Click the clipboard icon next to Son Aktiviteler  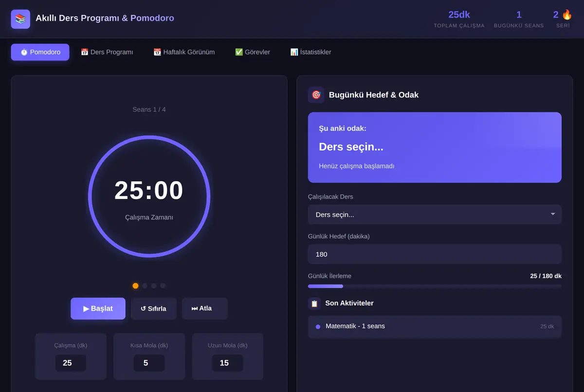click(x=314, y=303)
